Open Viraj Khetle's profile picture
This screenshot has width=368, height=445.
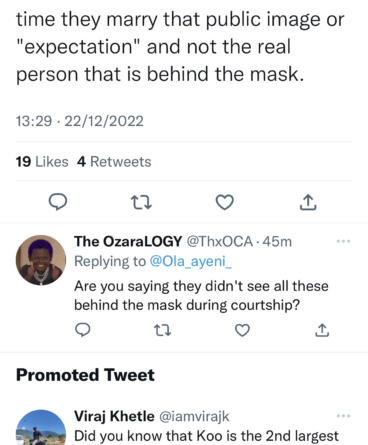[x=41, y=427]
